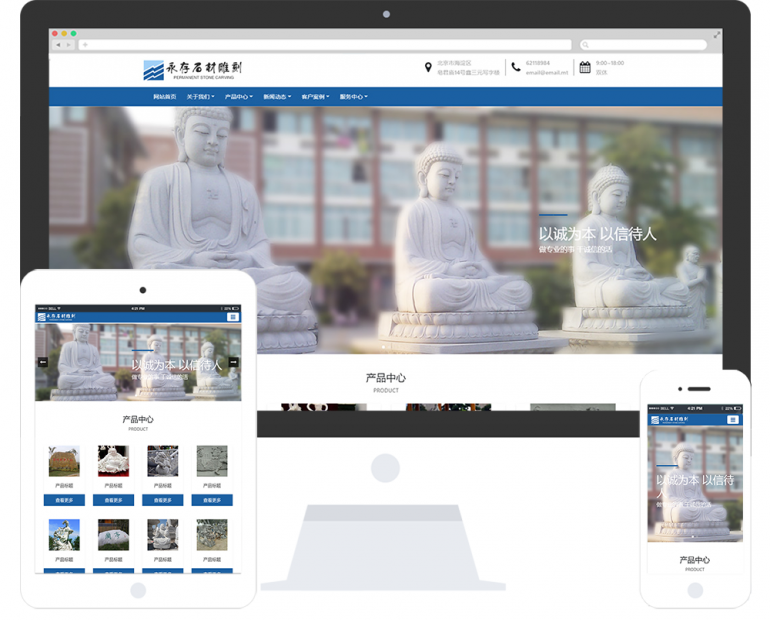Click the map pin location icon
The width and height of the screenshot is (770, 620).
[x=428, y=67]
